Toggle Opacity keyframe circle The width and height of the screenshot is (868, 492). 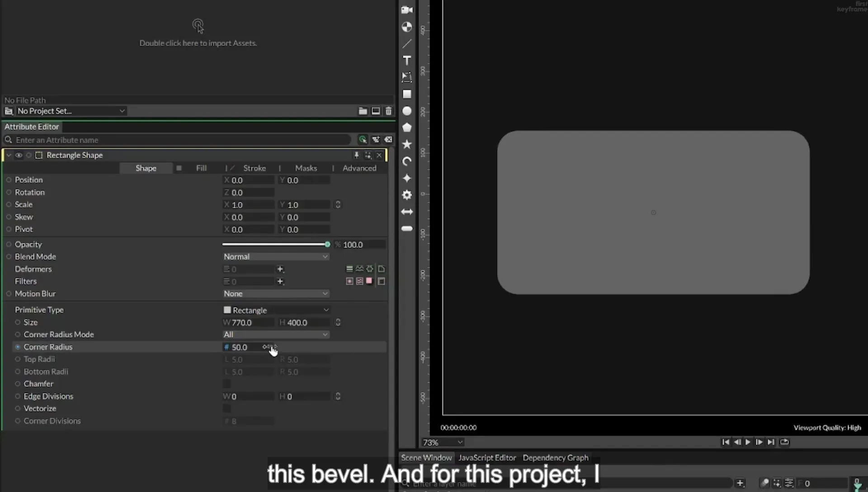click(9, 244)
